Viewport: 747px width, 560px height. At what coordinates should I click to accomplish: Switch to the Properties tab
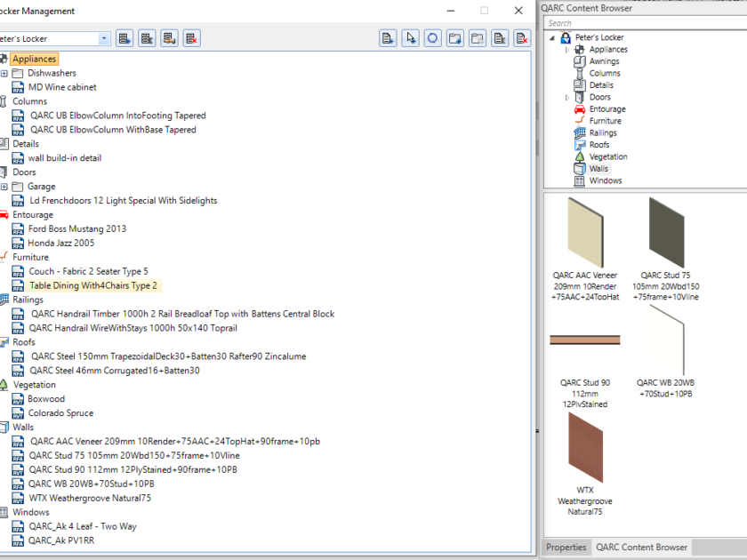pyautogui.click(x=566, y=548)
